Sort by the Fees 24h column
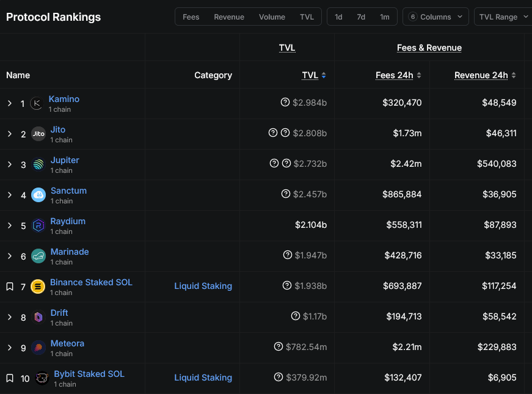 pyautogui.click(x=398, y=75)
